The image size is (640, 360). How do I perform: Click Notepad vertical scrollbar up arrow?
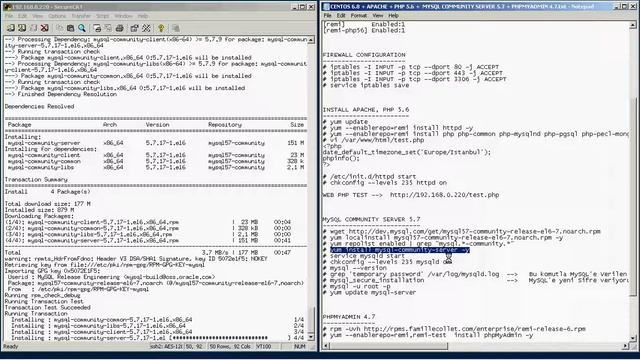633,25
